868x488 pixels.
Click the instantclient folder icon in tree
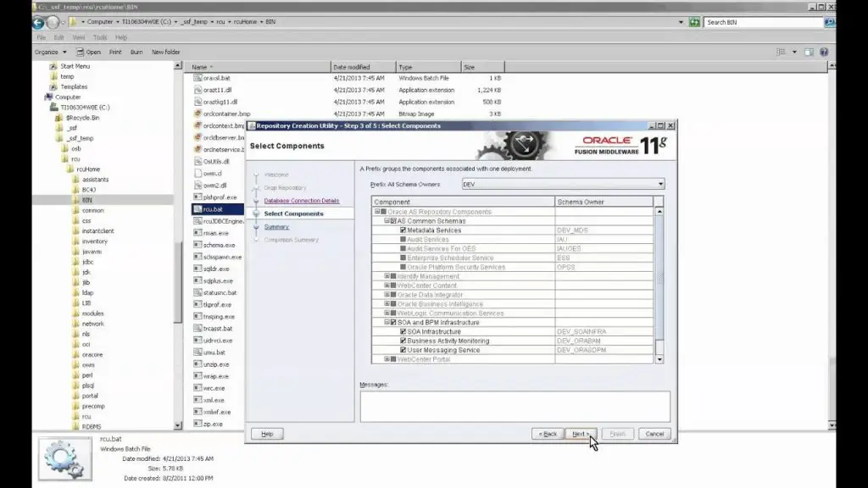[x=75, y=230]
